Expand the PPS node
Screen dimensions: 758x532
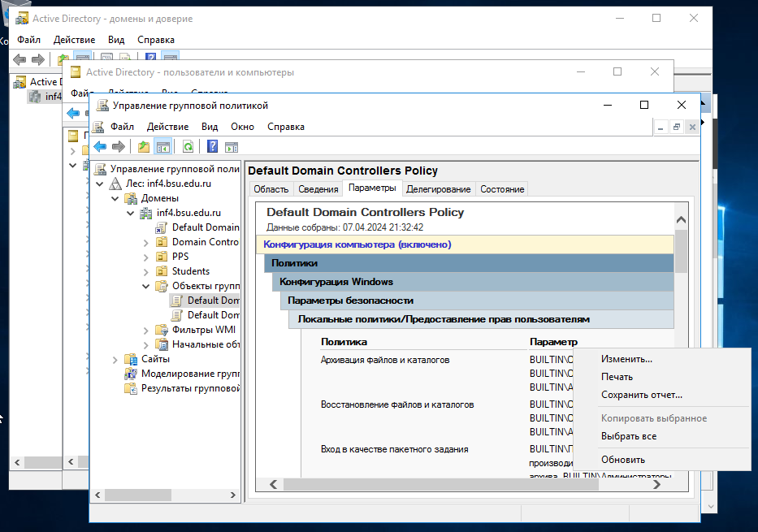point(146,257)
